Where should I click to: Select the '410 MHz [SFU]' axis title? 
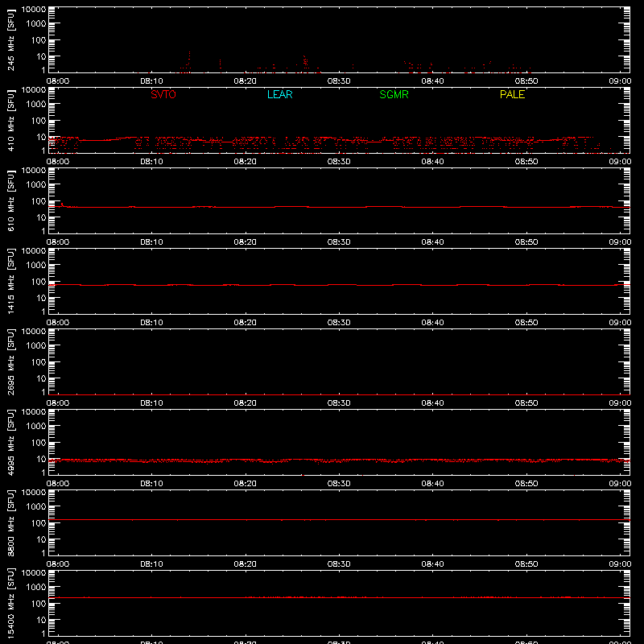pyautogui.click(x=11, y=120)
